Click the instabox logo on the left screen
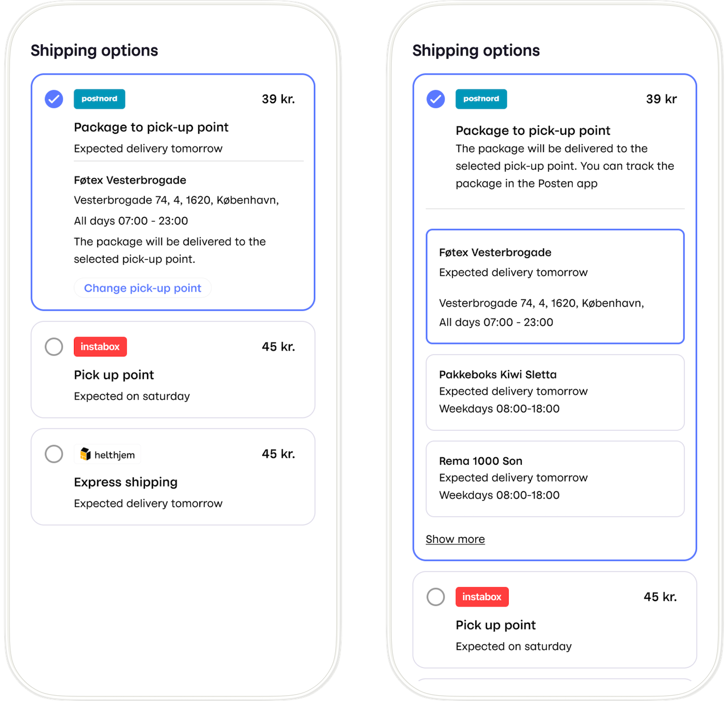The height and width of the screenshot is (701, 728). (x=100, y=347)
